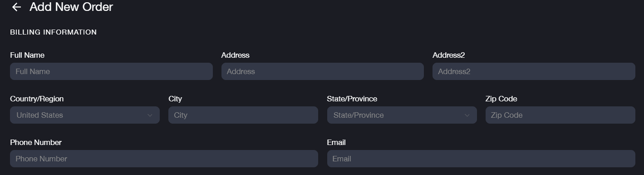Click the Zip Code field label
644x175 pixels.
[501, 99]
